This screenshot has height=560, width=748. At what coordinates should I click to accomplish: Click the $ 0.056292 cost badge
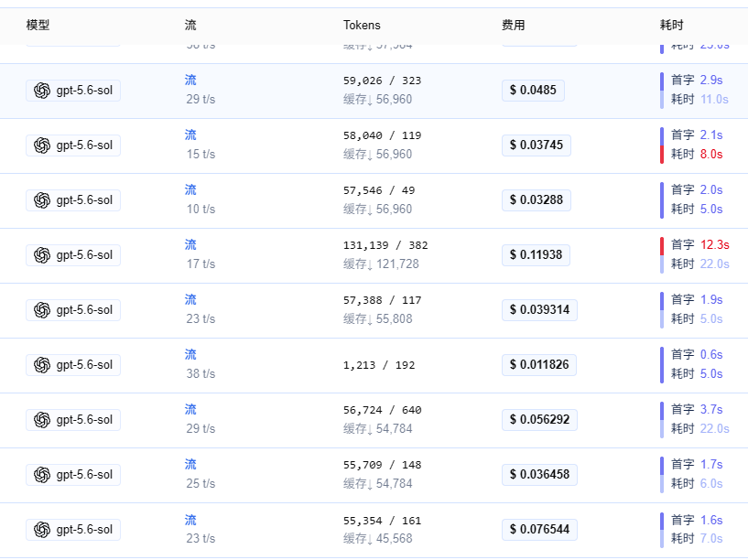[x=539, y=419]
